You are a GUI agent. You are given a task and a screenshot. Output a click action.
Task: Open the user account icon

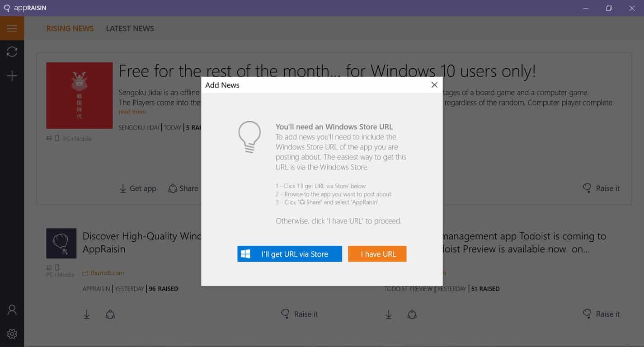[x=12, y=310]
